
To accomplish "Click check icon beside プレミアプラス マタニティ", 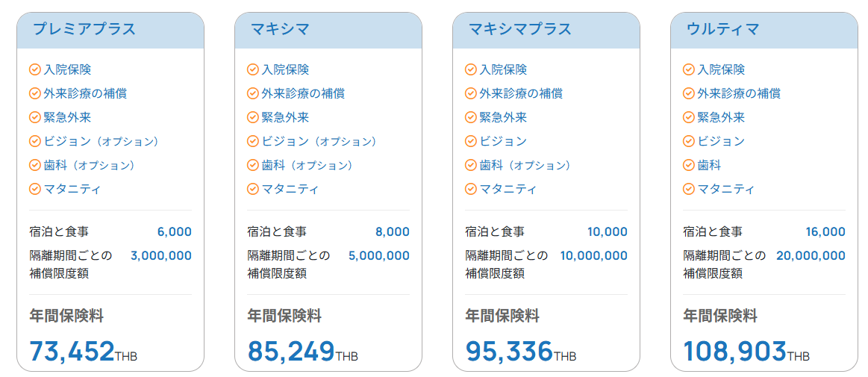I will (34, 189).
